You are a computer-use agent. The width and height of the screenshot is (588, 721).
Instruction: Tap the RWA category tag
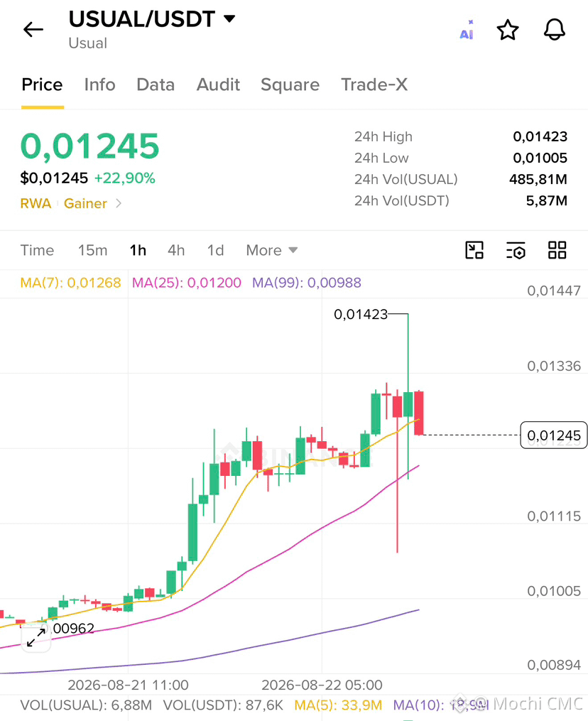[x=36, y=203]
